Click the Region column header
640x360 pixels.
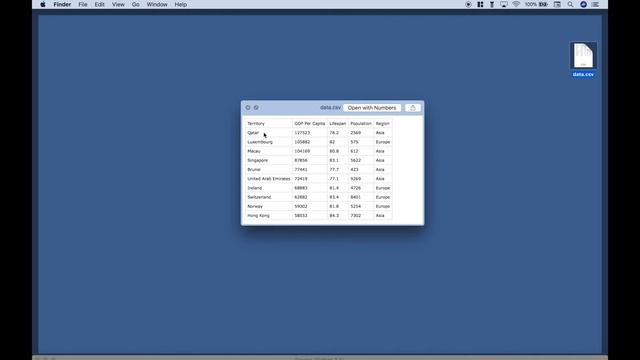(383, 123)
